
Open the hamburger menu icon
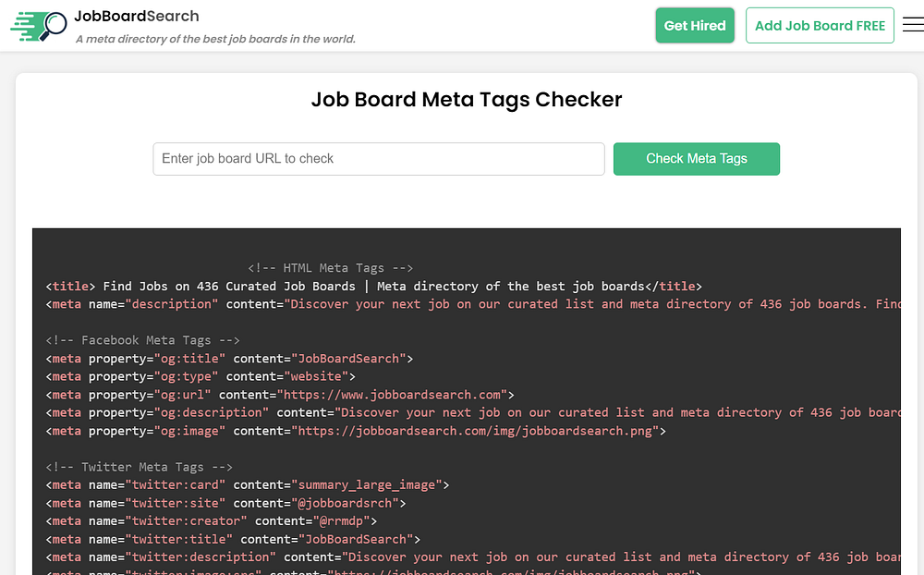pos(913,26)
